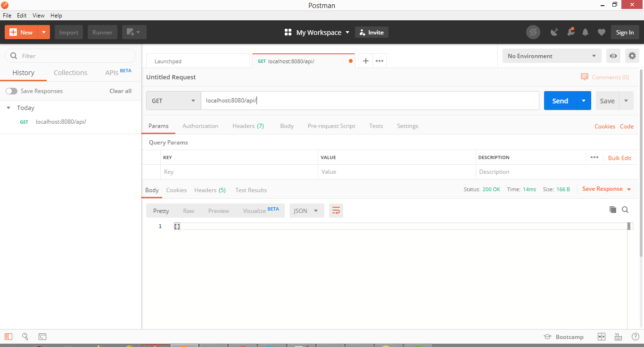644x347 pixels.
Task: Open the JSON format dropdown
Action: coord(306,211)
